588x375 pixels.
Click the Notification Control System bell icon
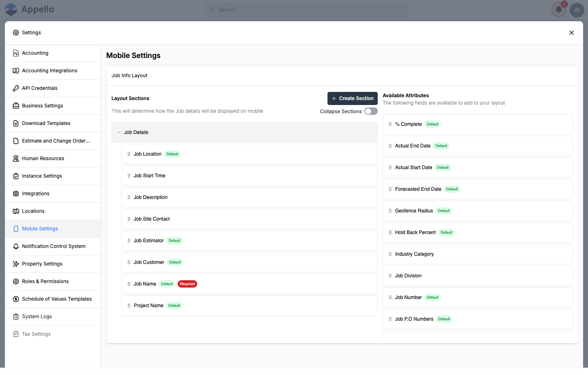click(16, 246)
